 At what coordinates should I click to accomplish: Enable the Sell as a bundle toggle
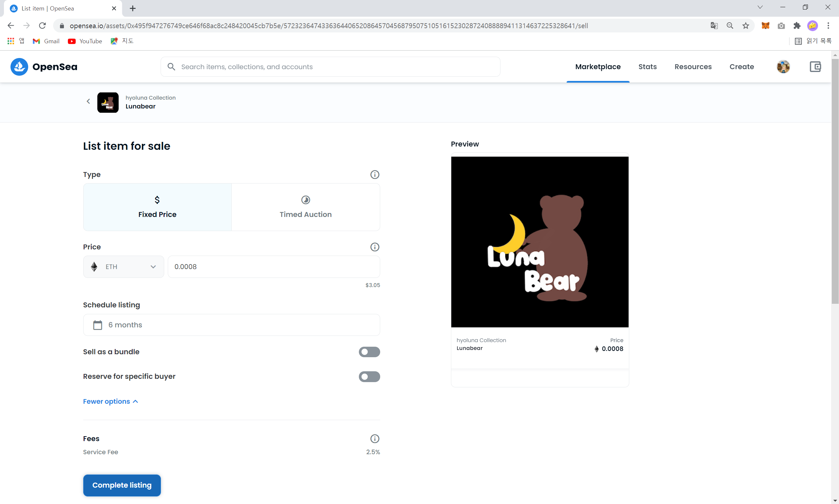[x=369, y=352]
